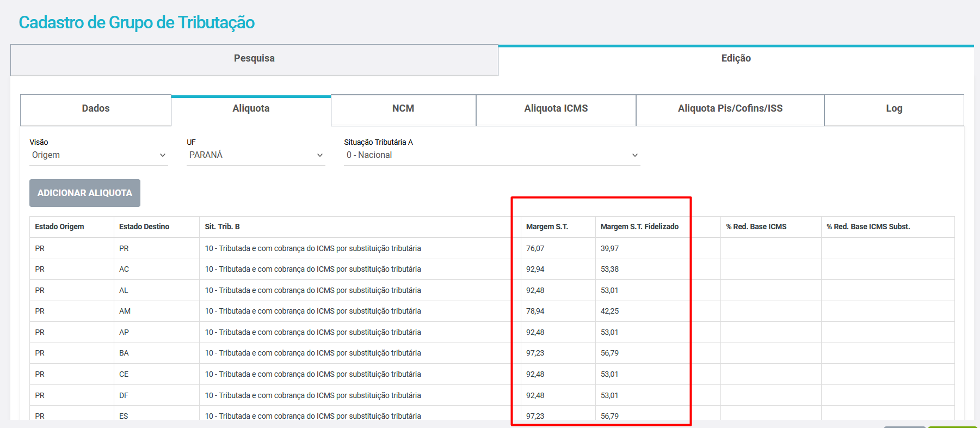
Task: Click Margem S.T. value 97,23 in BA row
Action: [535, 353]
